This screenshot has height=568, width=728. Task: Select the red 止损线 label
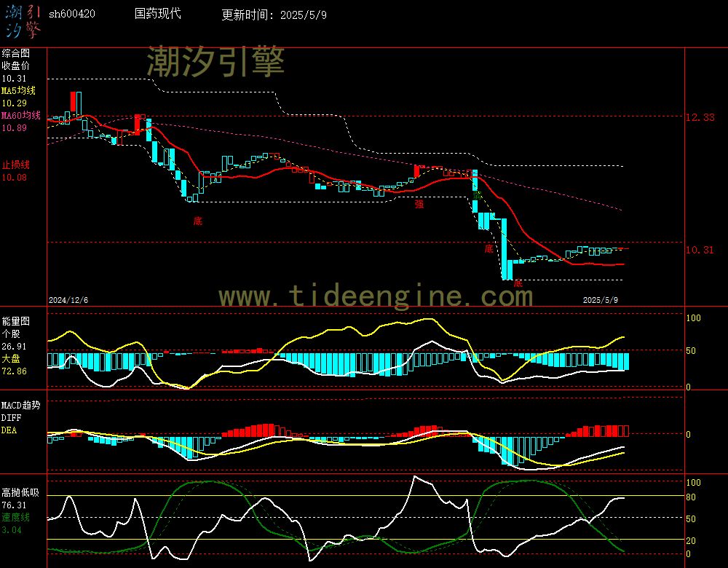point(16,165)
